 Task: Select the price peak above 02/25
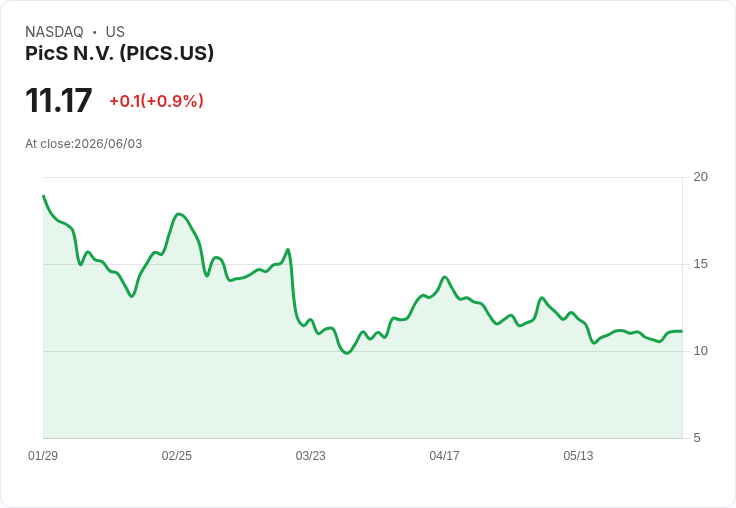click(179, 214)
